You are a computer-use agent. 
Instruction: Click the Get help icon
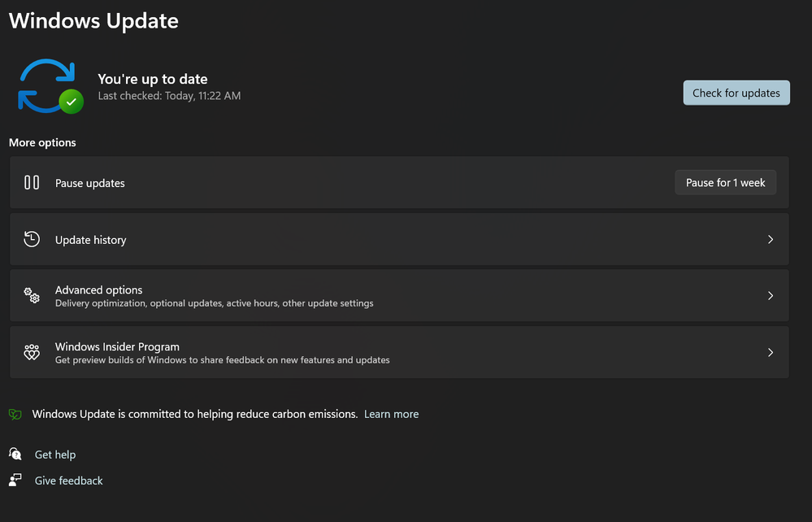15,454
